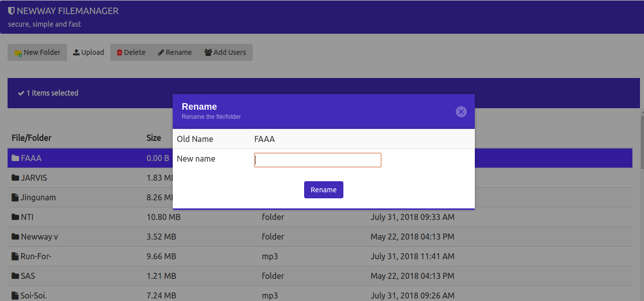Image resolution: width=644 pixels, height=301 pixels.
Task: Click the 7.24 MB size value
Action: tap(161, 295)
